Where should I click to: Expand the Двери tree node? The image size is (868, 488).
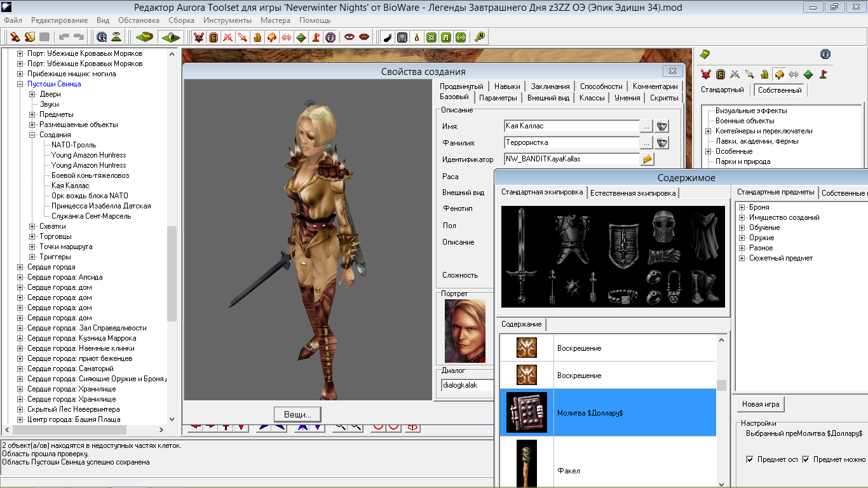tap(32, 94)
